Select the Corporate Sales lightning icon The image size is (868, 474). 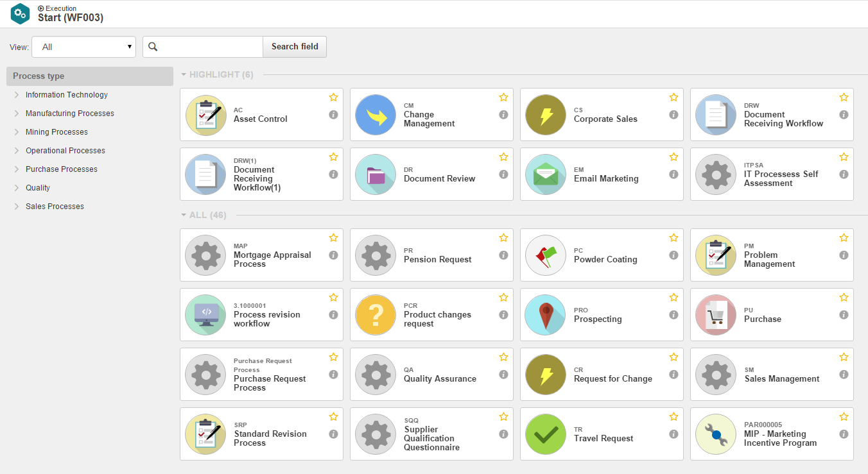click(546, 115)
